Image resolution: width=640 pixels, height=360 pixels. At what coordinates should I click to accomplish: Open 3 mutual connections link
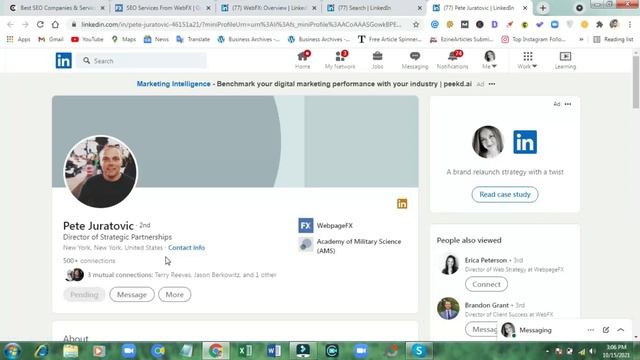pos(182,275)
